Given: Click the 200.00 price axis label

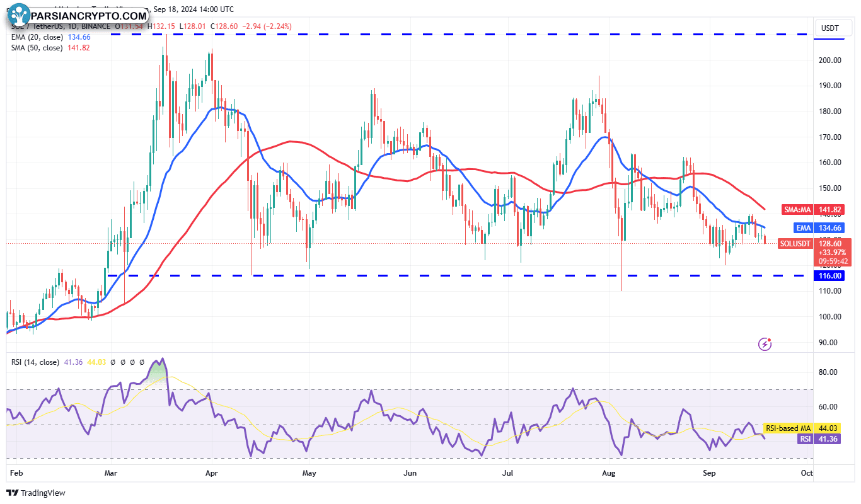Looking at the screenshot, I should pyautogui.click(x=829, y=60).
